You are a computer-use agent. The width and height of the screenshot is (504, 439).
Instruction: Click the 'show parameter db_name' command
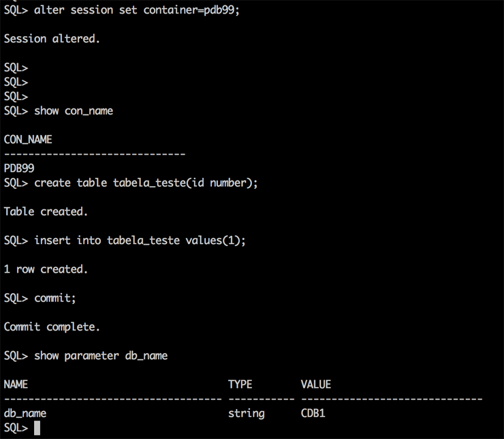[x=101, y=356]
